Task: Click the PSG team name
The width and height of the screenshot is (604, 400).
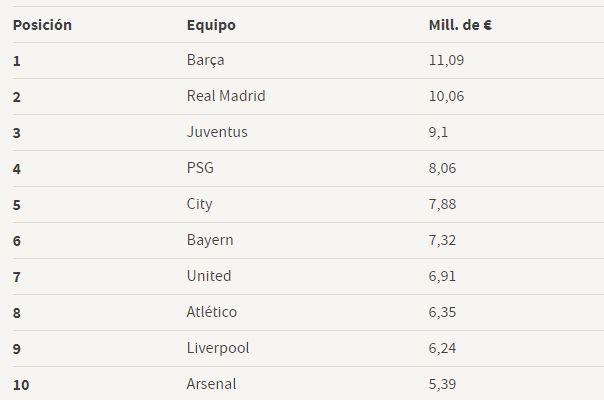Action: tap(200, 168)
